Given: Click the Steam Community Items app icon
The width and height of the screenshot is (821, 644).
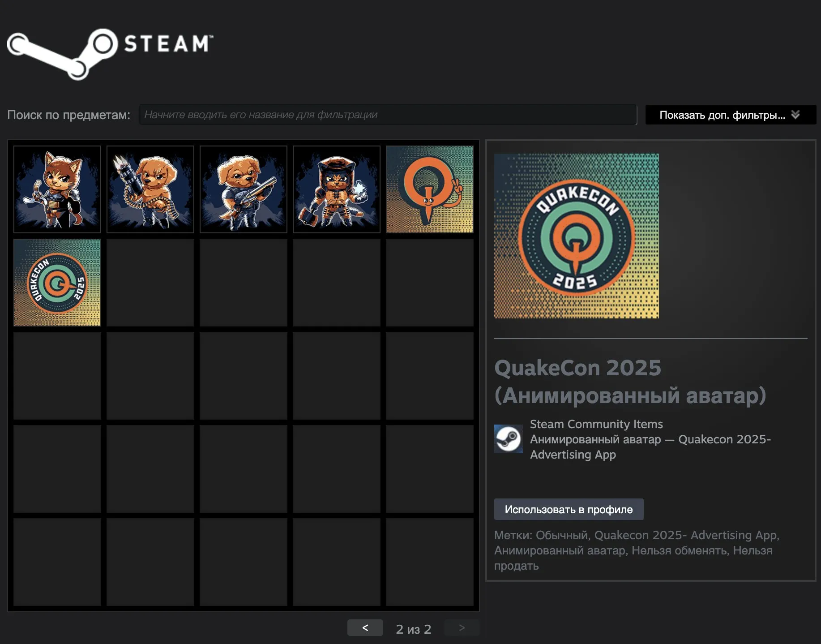Looking at the screenshot, I should [x=509, y=439].
